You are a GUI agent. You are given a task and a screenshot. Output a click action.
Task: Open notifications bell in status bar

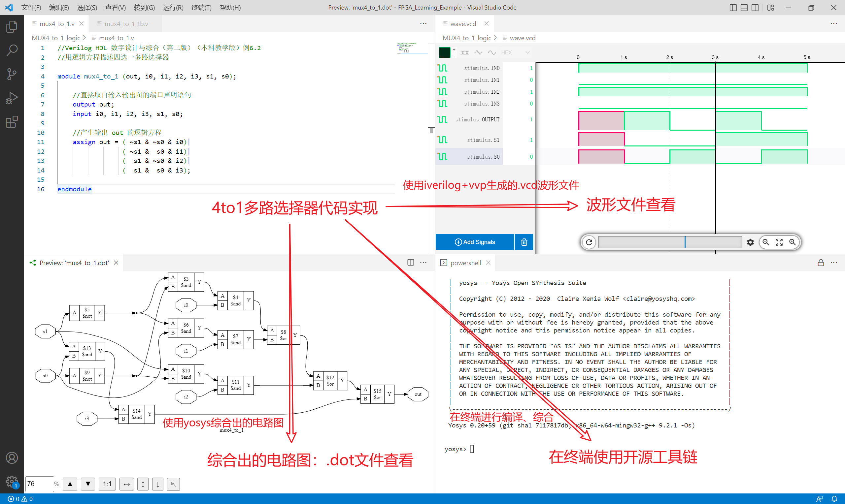(834, 499)
